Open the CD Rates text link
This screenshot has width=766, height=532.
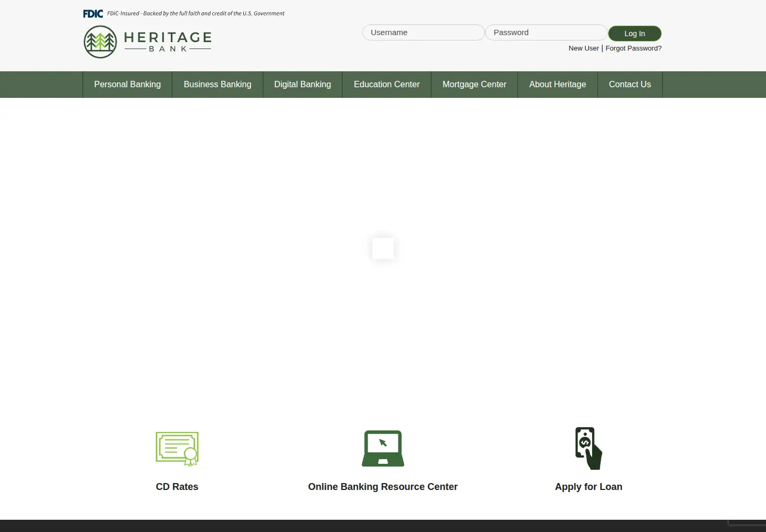click(x=177, y=487)
